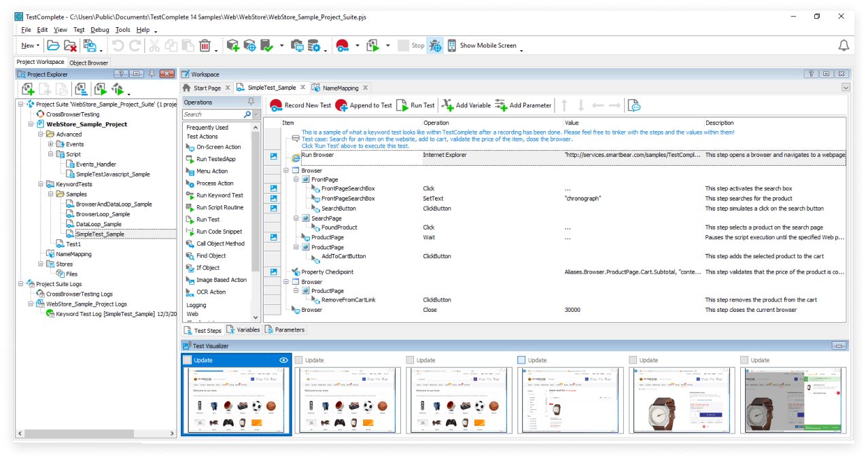Click the notification bell icon
Image resolution: width=868 pixels, height=460 pixels.
844,46
